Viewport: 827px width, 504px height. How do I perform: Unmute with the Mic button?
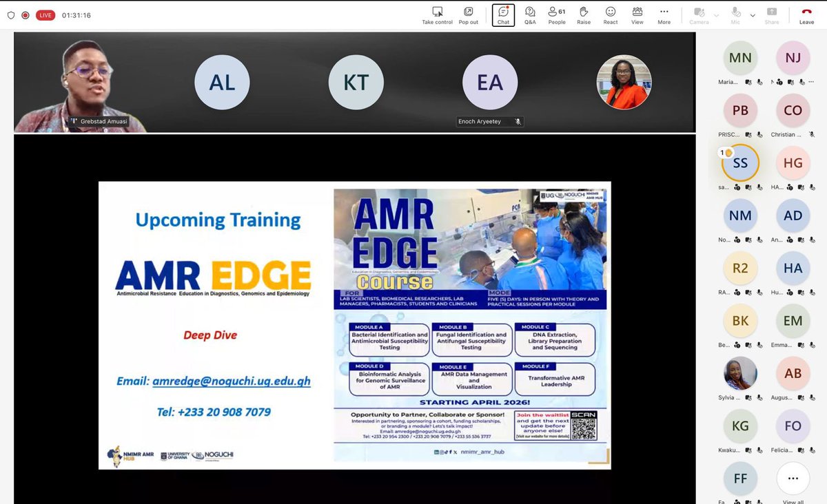736,15
